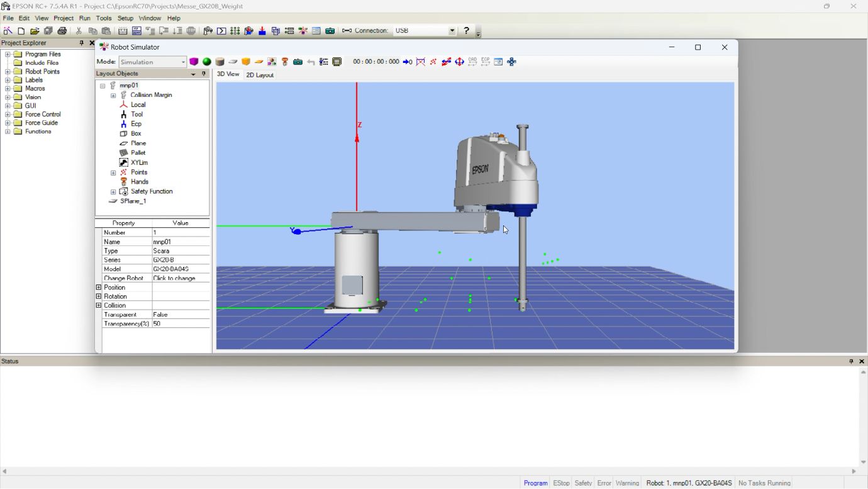Click the blue network nodes icon

pyautogui.click(x=512, y=62)
